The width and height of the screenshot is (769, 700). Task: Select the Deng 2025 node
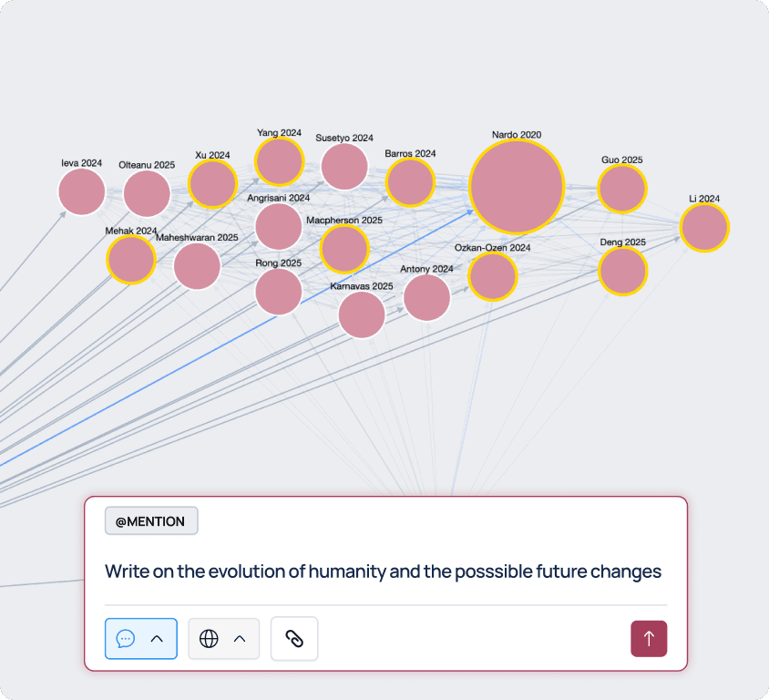[623, 271]
